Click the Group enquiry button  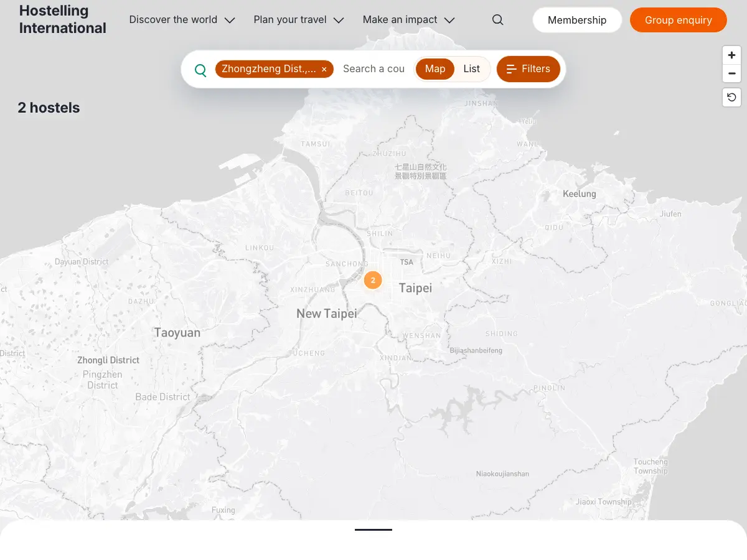coord(679,20)
